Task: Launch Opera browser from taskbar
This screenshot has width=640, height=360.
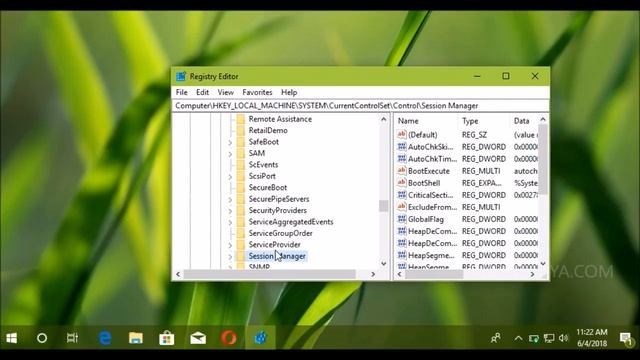Action: coord(229,338)
